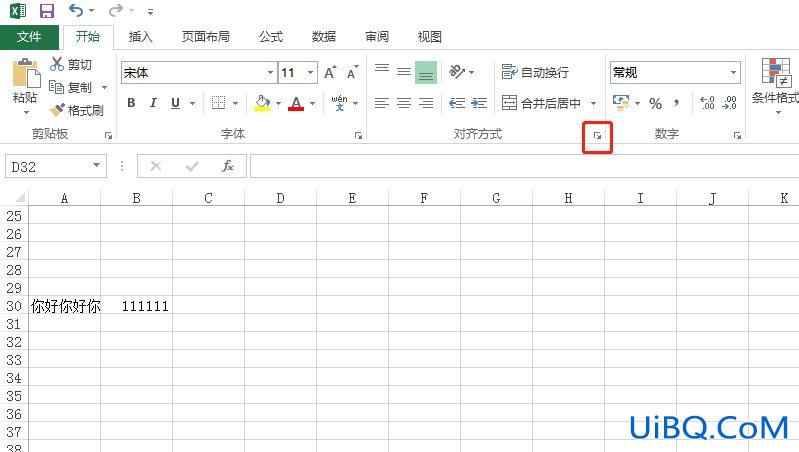Align text to middle of cell
Viewport: 799px width, 452px height.
(x=404, y=72)
